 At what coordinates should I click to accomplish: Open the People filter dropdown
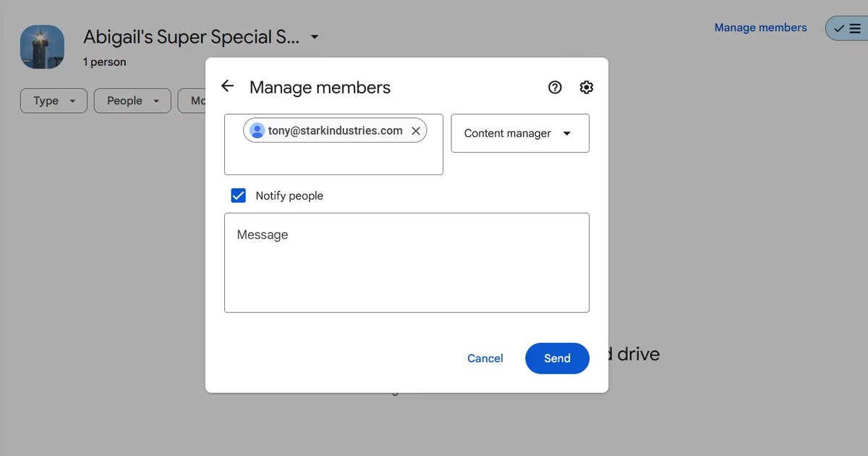132,101
